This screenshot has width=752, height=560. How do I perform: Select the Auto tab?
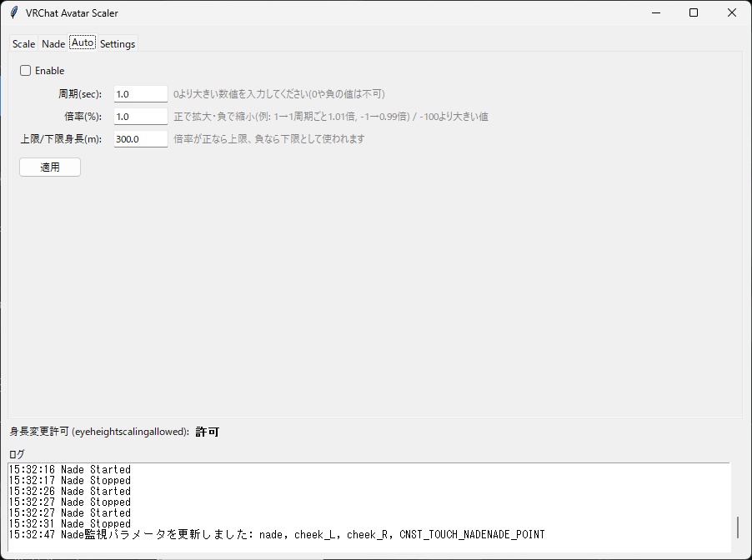pos(83,42)
